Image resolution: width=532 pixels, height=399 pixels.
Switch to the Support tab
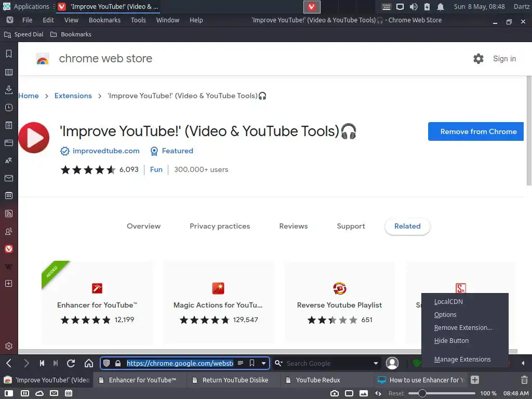tap(351, 227)
